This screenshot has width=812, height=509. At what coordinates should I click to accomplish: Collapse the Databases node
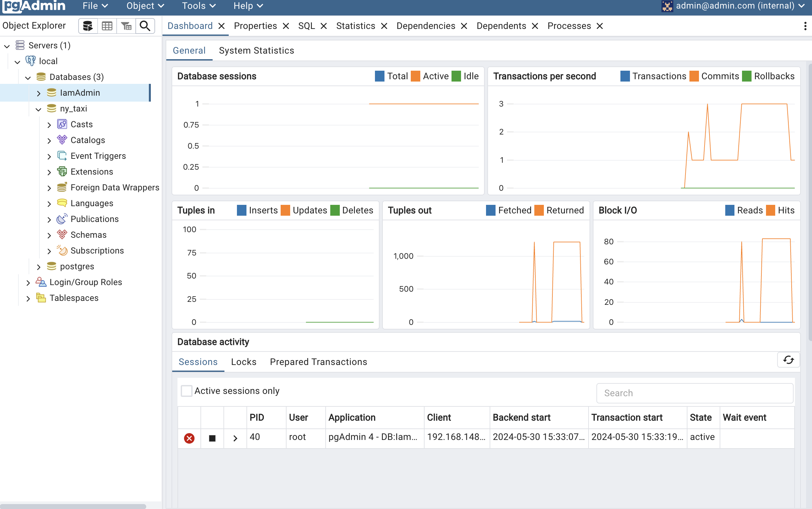28,78
